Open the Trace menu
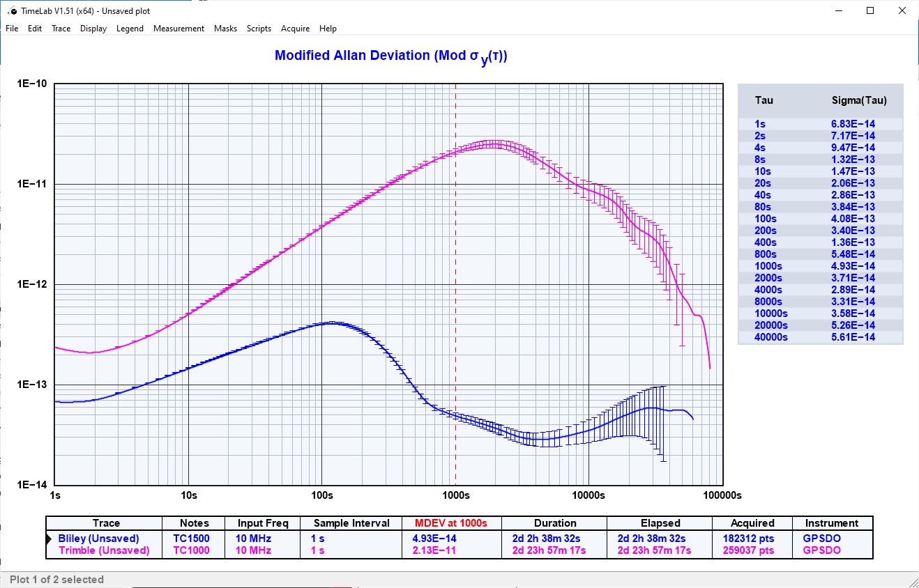Image resolution: width=919 pixels, height=588 pixels. tap(61, 29)
